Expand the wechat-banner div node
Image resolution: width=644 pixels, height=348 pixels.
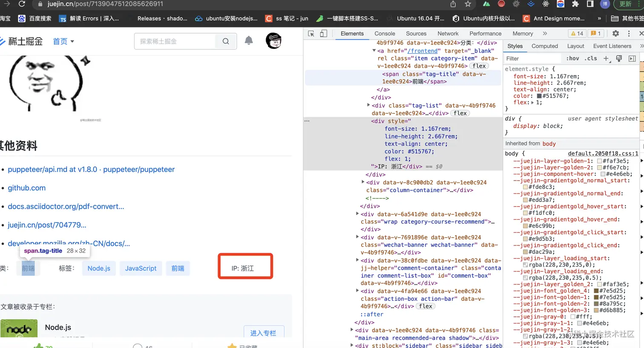(357, 237)
